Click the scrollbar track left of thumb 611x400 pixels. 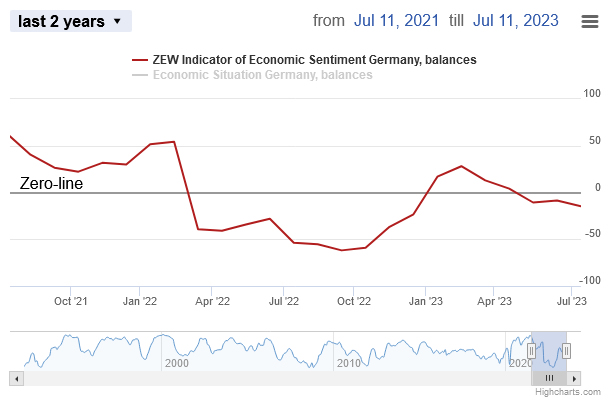click(x=270, y=378)
